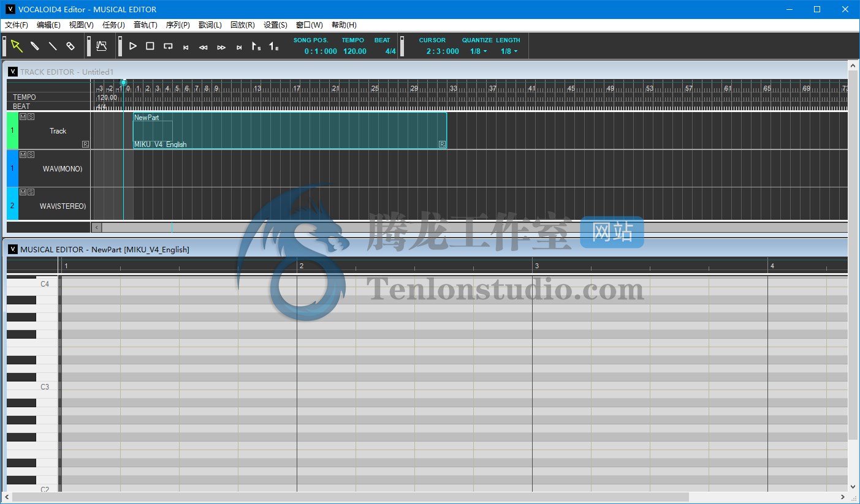Click the song position marker on the ruler
The image size is (860, 504).
[123, 82]
